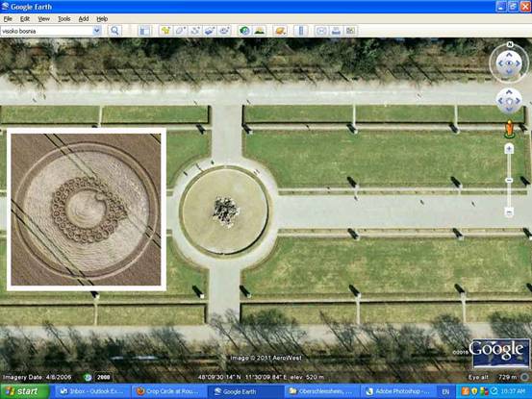Click the look-up arrow on look joystick
Screen dimensions: 532x399
coord(509,54)
